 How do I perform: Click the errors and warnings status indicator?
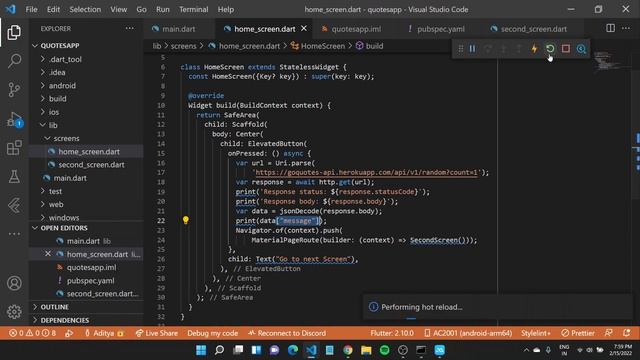pyautogui.click(x=33, y=333)
